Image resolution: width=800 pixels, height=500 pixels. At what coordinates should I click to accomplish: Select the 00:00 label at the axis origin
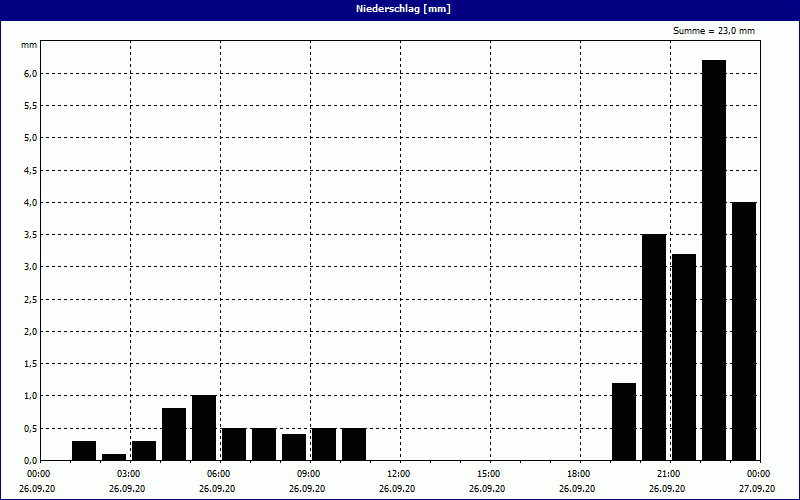(38, 474)
